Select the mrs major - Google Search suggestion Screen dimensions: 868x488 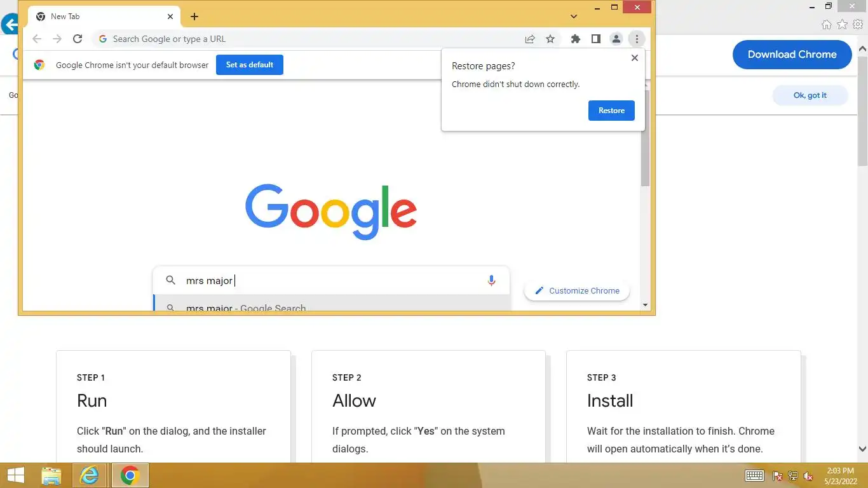[x=332, y=303]
